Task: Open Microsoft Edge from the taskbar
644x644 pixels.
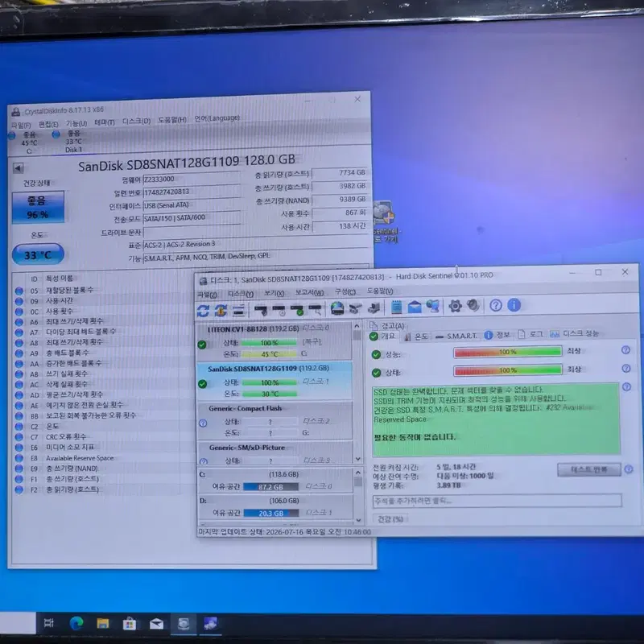Action: (x=76, y=624)
